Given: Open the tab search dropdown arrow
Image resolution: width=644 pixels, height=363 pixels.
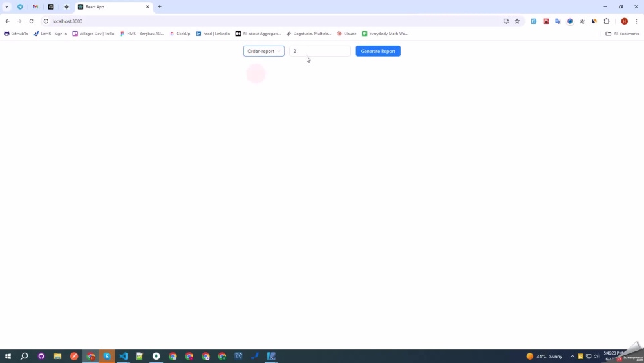Looking at the screenshot, I should pyautogui.click(x=6, y=6).
